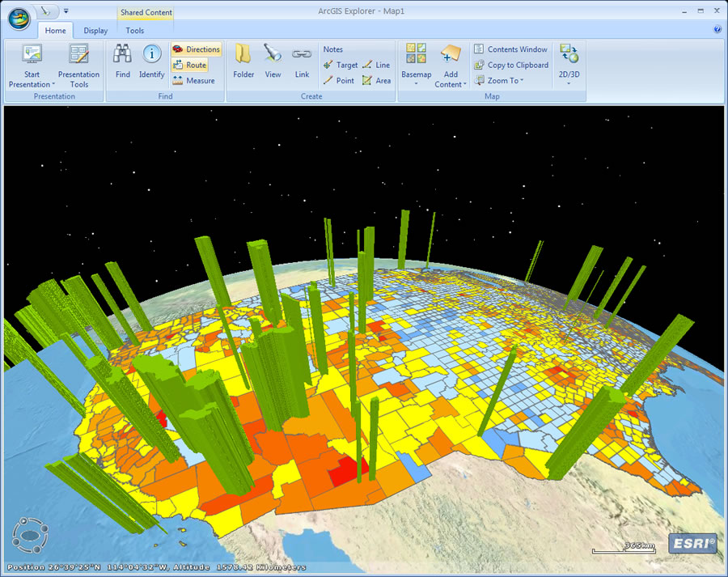Image resolution: width=728 pixels, height=577 pixels.
Task: Toggle the Directions tool
Action: point(196,49)
